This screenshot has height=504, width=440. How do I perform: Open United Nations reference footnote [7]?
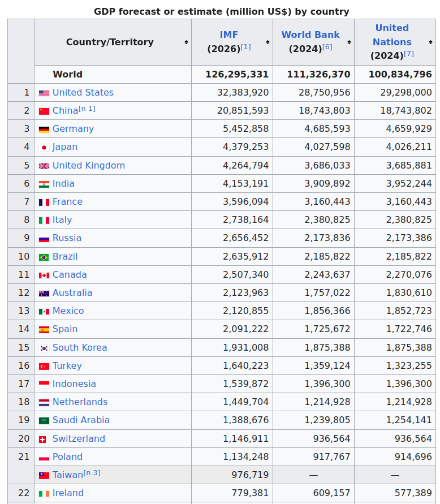(x=409, y=54)
